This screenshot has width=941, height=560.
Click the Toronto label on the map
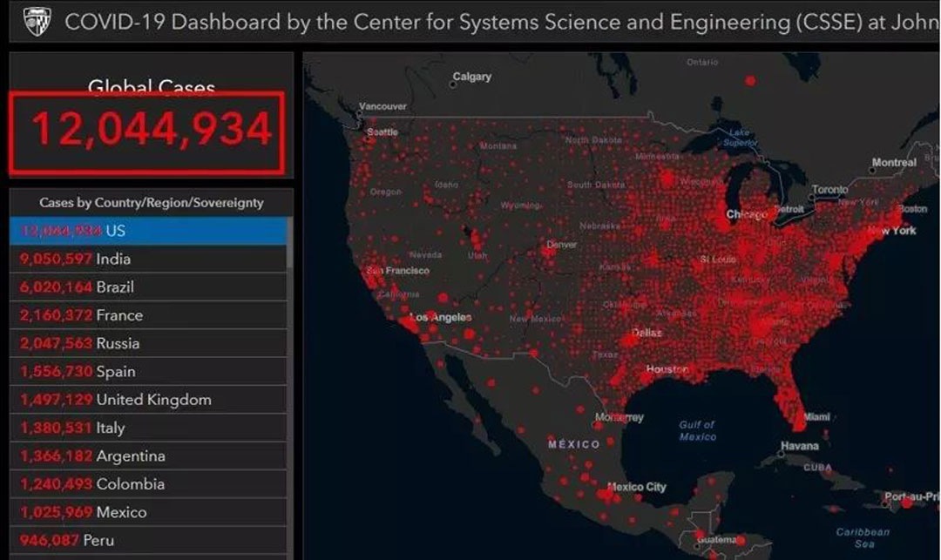point(830,190)
